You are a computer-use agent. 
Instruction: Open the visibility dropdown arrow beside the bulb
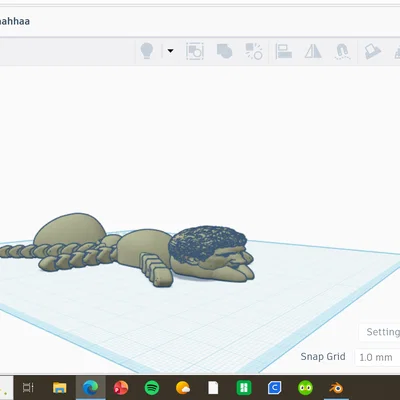(170, 51)
